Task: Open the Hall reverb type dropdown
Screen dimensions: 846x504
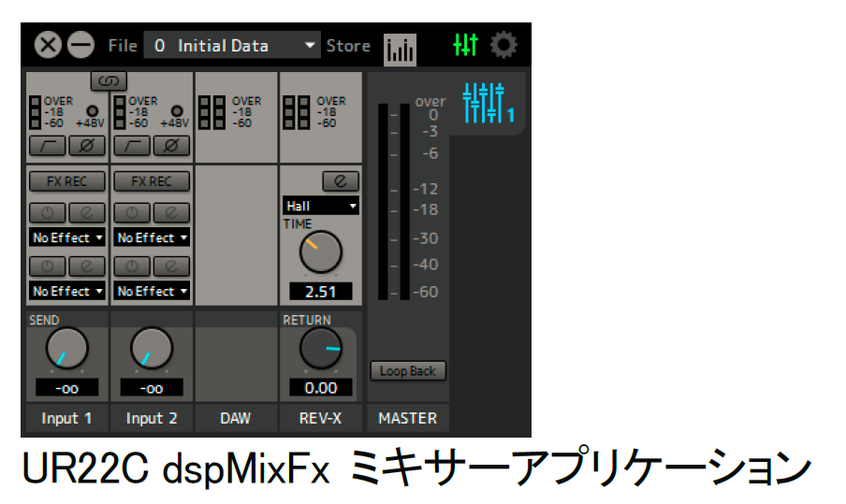Action: (x=320, y=206)
